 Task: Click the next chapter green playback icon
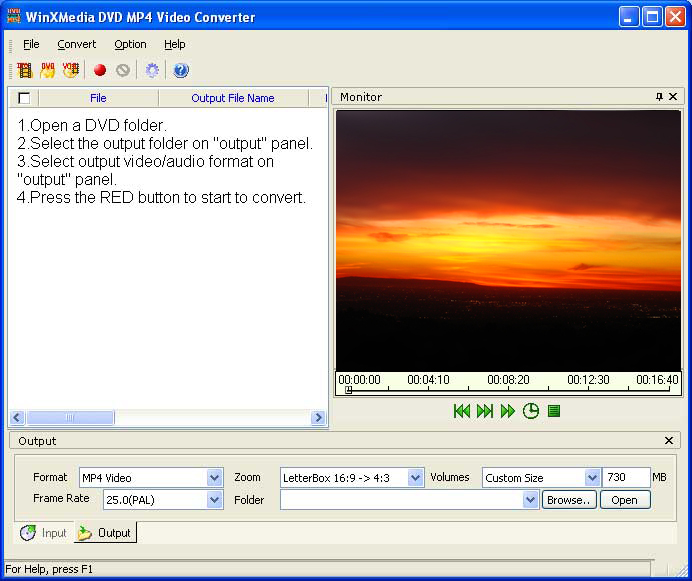[485, 411]
